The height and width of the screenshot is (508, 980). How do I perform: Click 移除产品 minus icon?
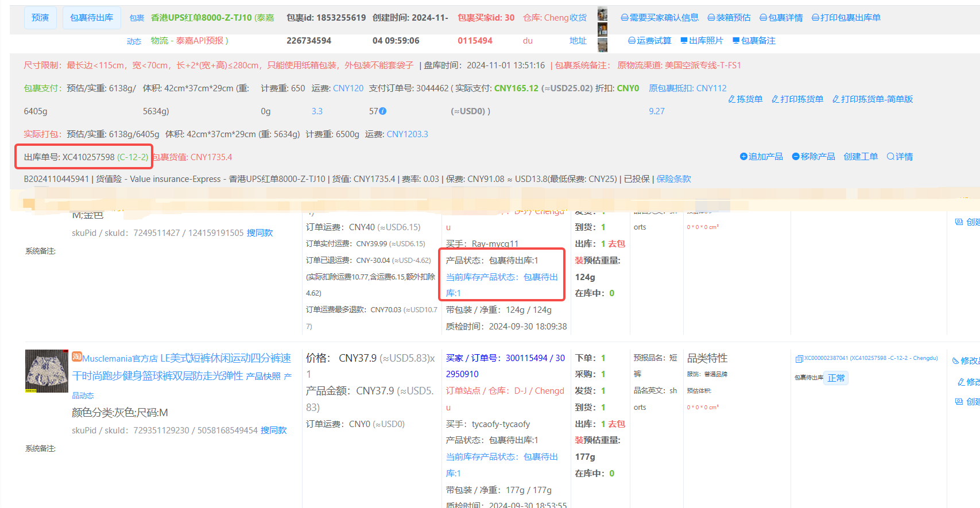(x=796, y=157)
